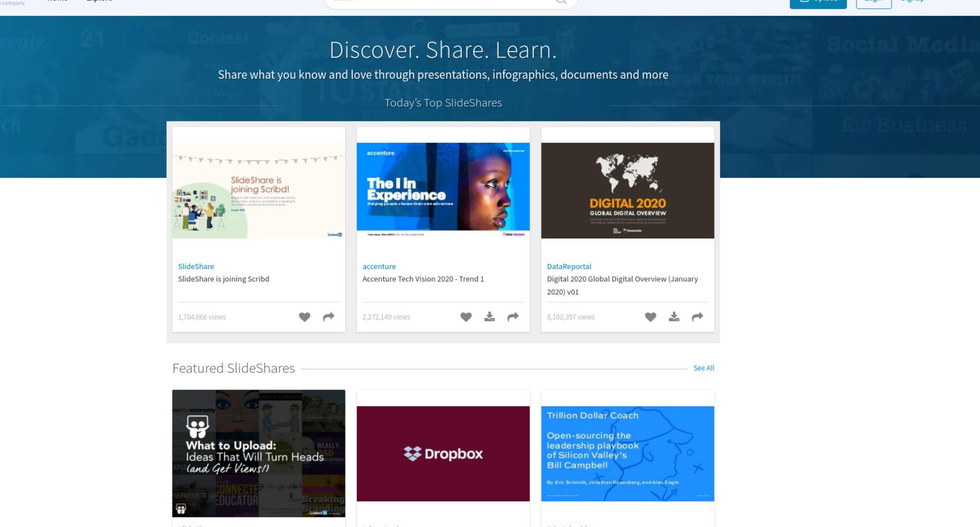This screenshot has height=527, width=980.
Task: Download the Digital 2020 Global Digital Overview
Action: 674,317
